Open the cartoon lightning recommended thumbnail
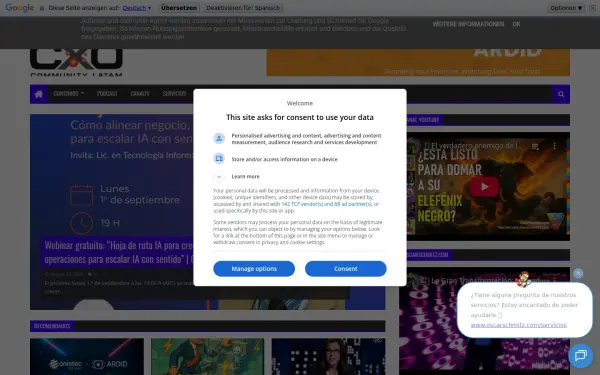 click(207, 357)
